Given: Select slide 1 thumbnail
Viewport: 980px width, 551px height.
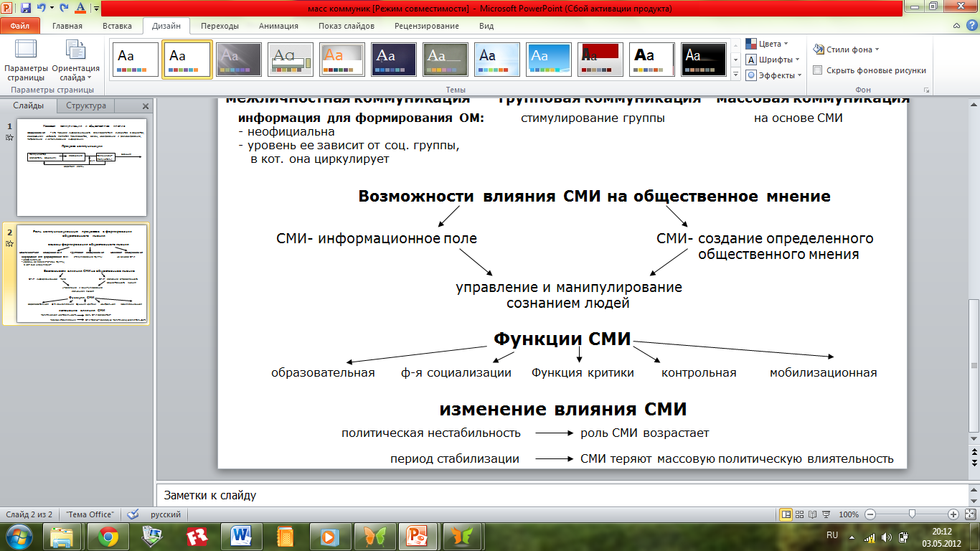Looking at the screenshot, I should click(x=82, y=167).
